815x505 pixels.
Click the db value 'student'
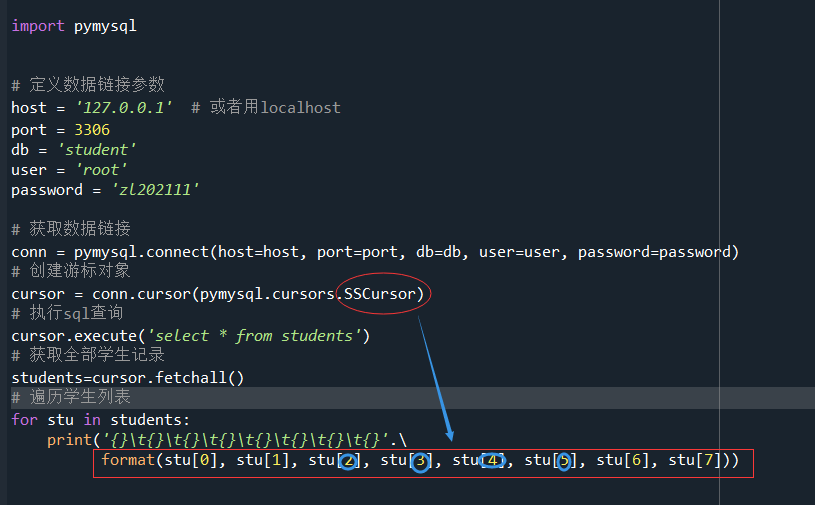click(x=97, y=150)
